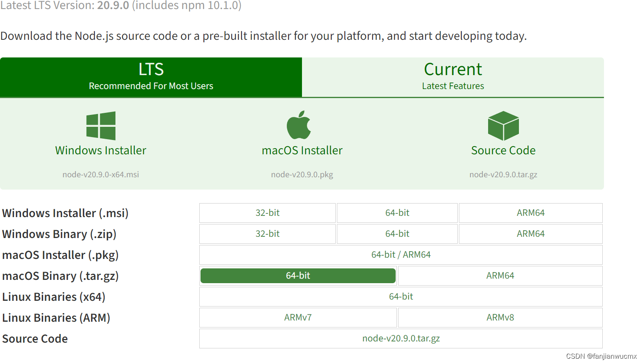Download macOS Binary (.tar.gz) ARM64
This screenshot has width=643, height=364.
500,276
